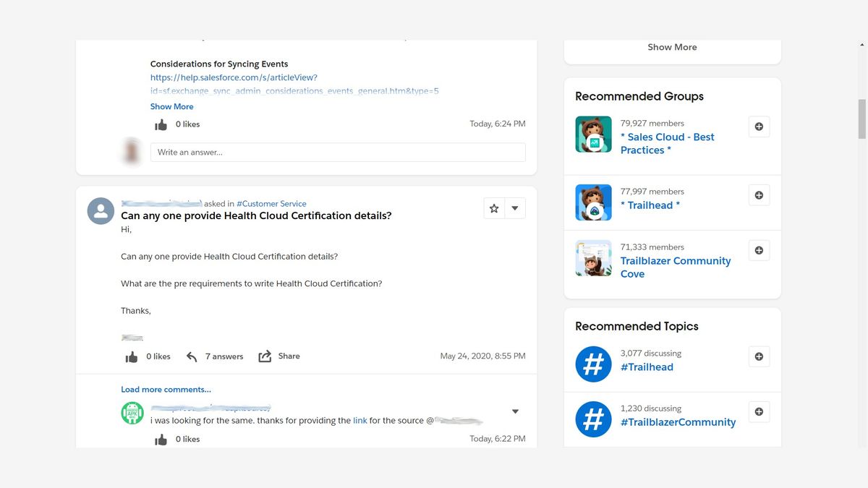The image size is (868, 488).
Task: Open the help.salesforce.com article link
Action: coord(233,77)
